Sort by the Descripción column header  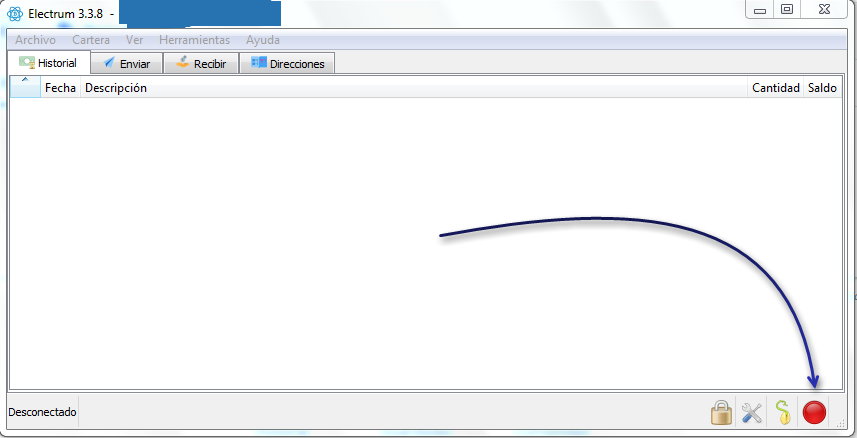[414, 87]
